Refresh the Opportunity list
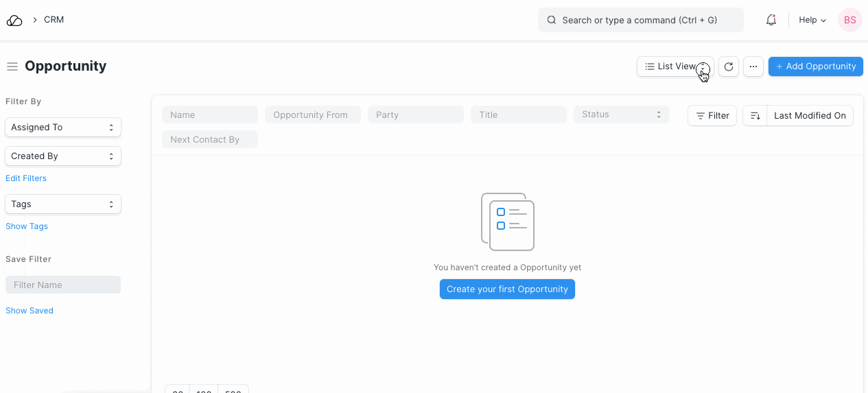Image resolution: width=868 pixels, height=393 pixels. tap(729, 67)
